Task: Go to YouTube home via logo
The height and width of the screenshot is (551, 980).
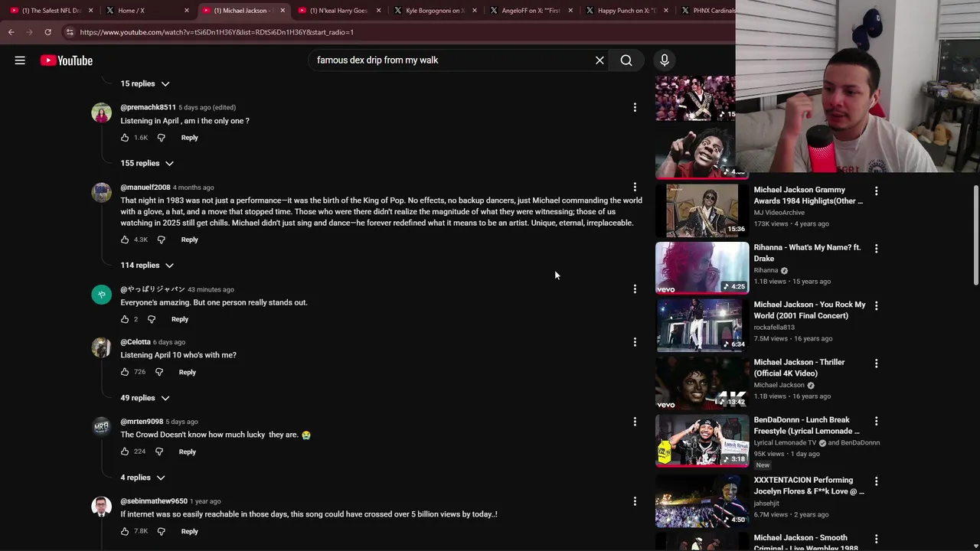Action: tap(67, 60)
